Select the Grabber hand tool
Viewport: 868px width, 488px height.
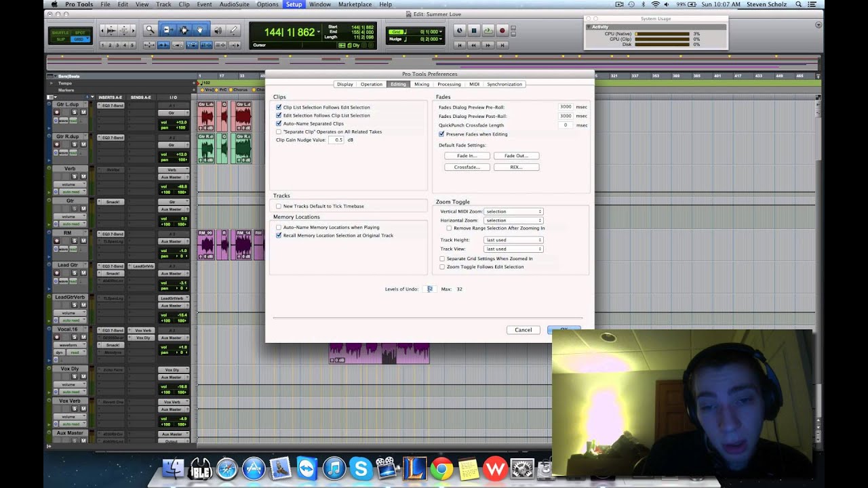tap(200, 30)
